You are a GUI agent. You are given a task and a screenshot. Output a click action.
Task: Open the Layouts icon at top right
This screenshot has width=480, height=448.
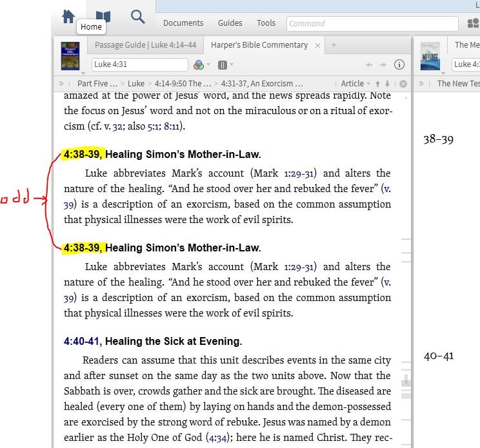point(474,23)
